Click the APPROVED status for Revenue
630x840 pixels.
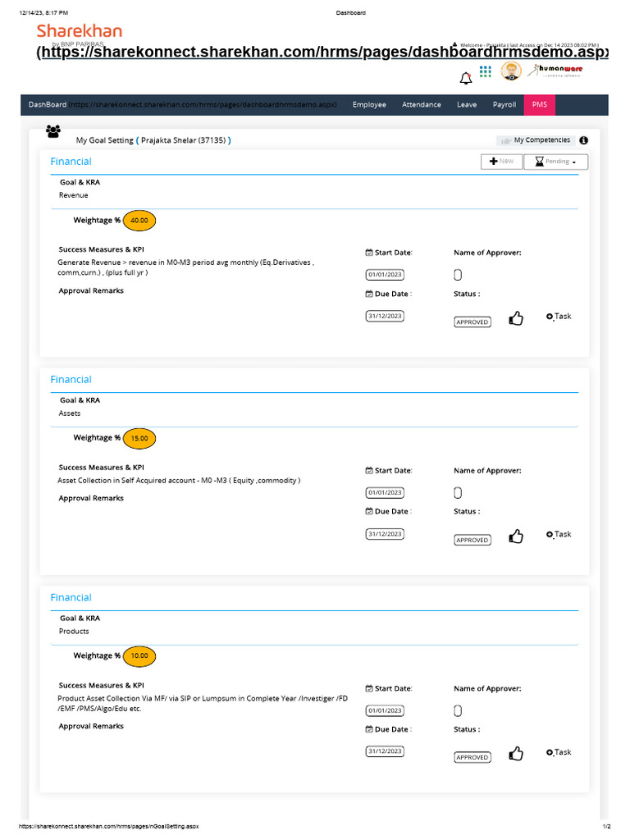[472, 322]
